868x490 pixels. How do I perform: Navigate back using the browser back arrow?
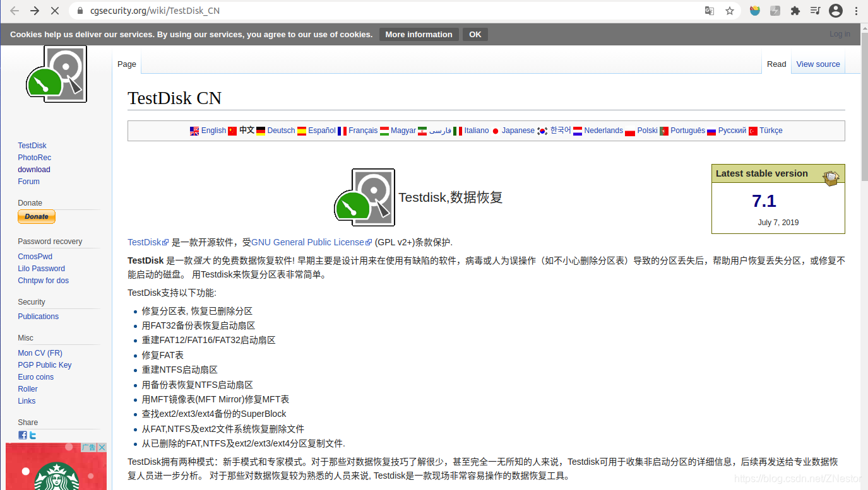[x=14, y=10]
